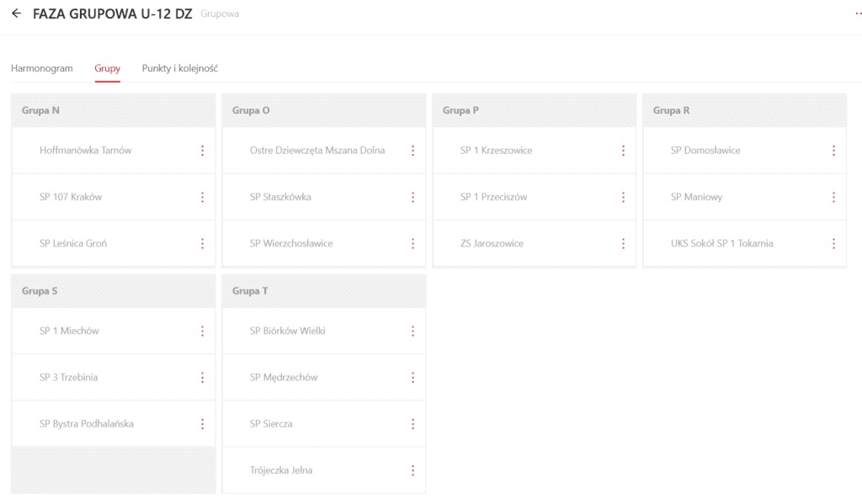Select team SP 1 Krzeszowice
This screenshot has height=504, width=862.
point(496,151)
